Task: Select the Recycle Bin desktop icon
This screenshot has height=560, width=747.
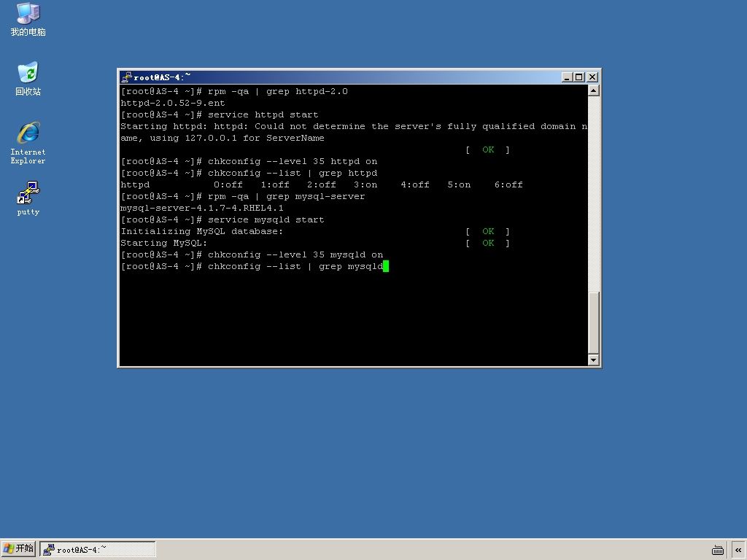Action: pos(28,79)
